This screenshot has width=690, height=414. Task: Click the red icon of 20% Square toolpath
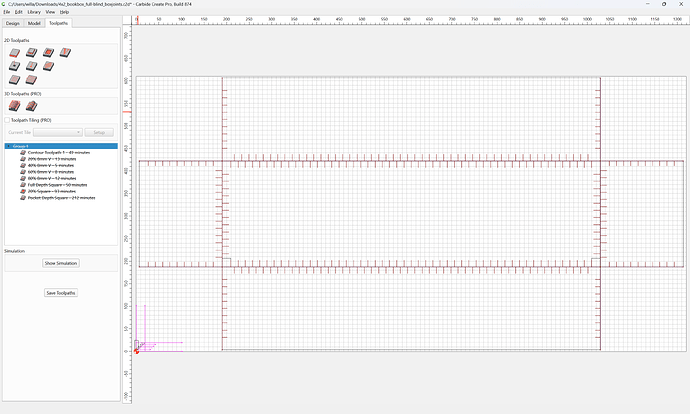(23, 191)
